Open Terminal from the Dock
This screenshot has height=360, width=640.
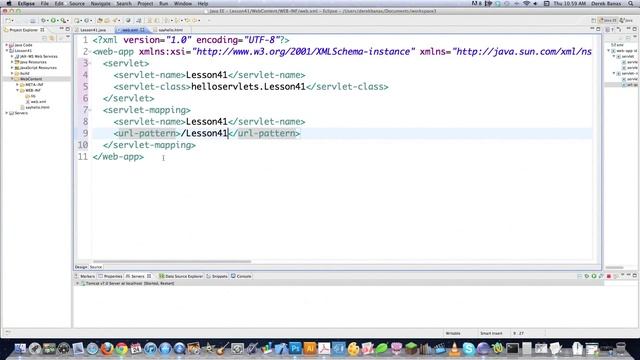tap(512, 349)
